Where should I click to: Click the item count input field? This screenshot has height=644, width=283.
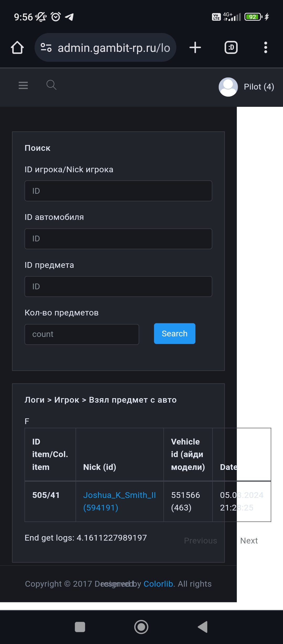click(x=82, y=334)
